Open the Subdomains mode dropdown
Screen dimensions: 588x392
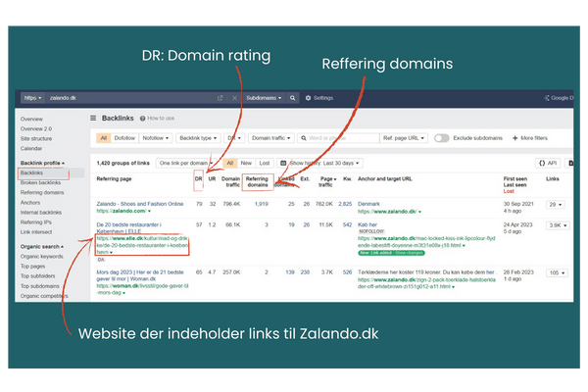(264, 98)
